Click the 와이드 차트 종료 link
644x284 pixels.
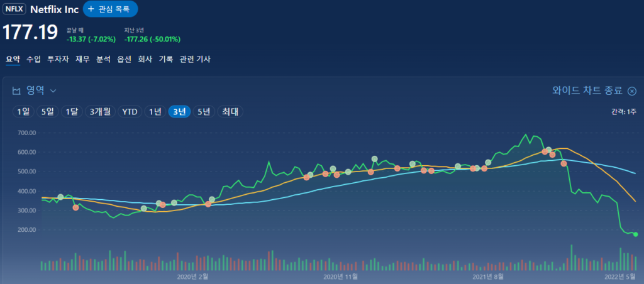[587, 90]
